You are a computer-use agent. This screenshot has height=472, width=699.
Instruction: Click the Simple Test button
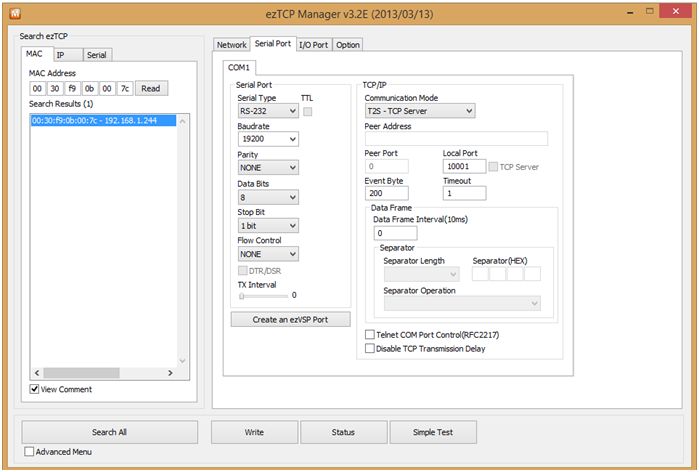(x=433, y=432)
